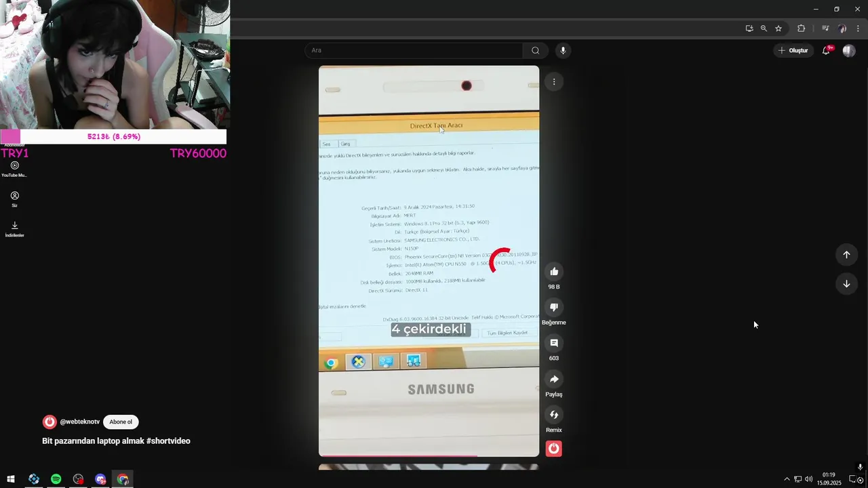The image size is (868, 488).
Task: Subscribe with the Abone ol button
Action: click(121, 422)
